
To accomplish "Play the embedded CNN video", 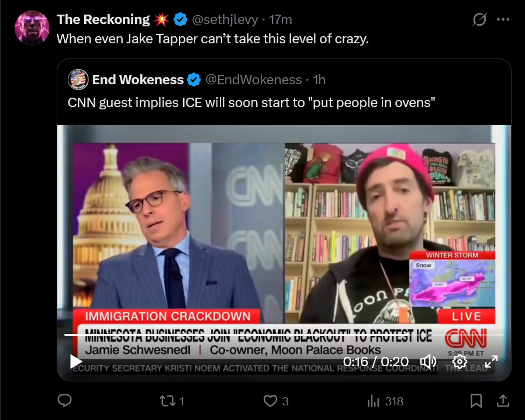I will pyautogui.click(x=76, y=362).
